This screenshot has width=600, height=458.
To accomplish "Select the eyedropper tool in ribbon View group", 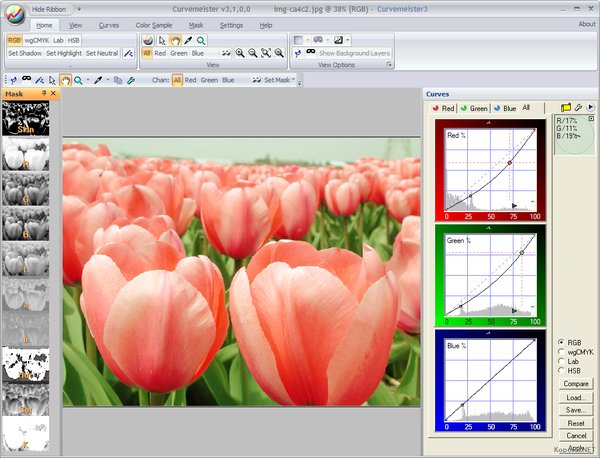I will click(x=186, y=40).
